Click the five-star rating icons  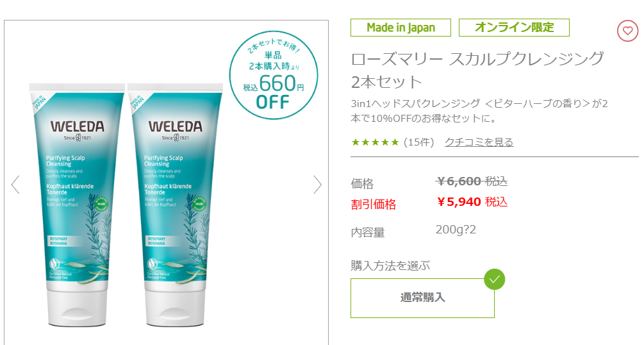(375, 142)
